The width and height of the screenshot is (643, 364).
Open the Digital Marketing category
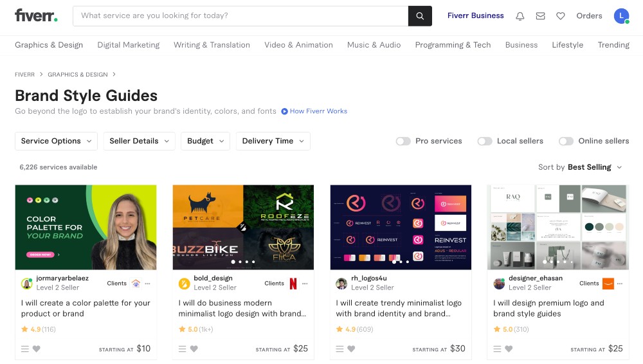[129, 45]
